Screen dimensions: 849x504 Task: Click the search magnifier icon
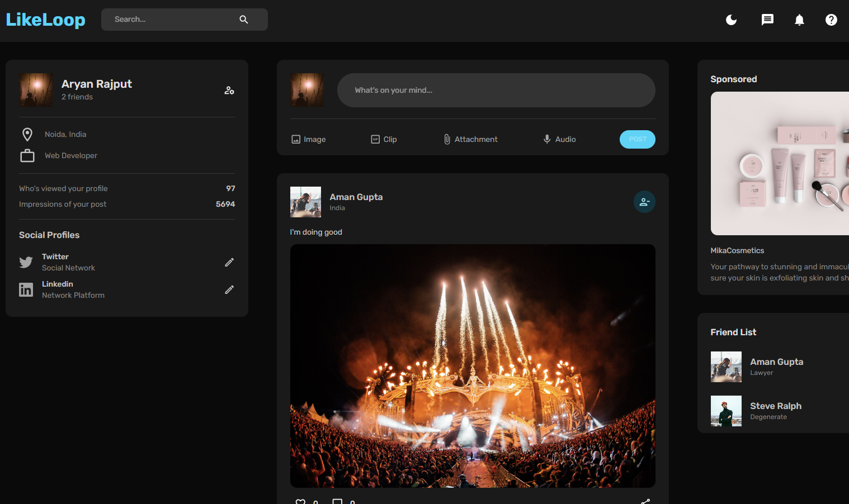(x=244, y=20)
